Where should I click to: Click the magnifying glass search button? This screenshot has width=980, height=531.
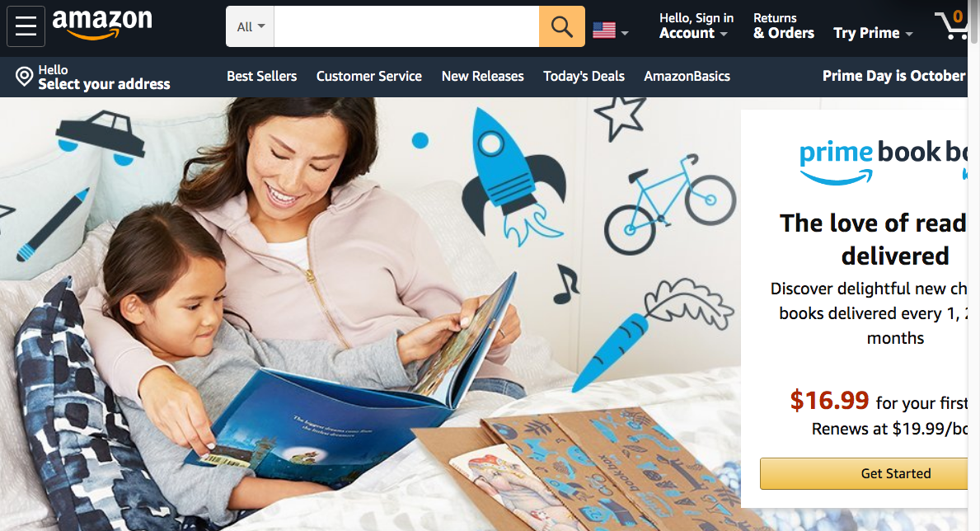click(x=562, y=26)
